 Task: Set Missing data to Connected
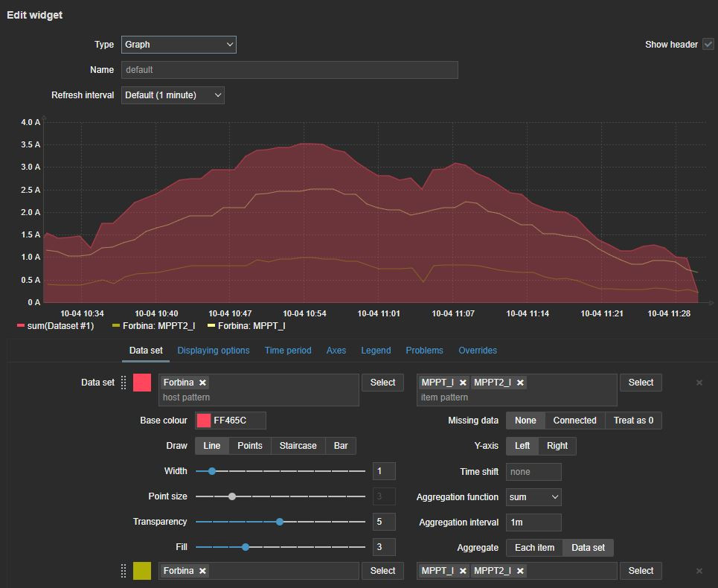[x=574, y=421]
